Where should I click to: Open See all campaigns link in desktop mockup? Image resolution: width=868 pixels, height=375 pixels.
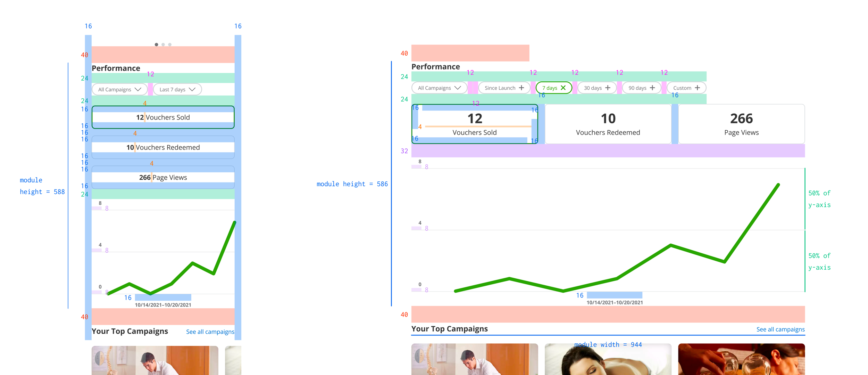781,329
